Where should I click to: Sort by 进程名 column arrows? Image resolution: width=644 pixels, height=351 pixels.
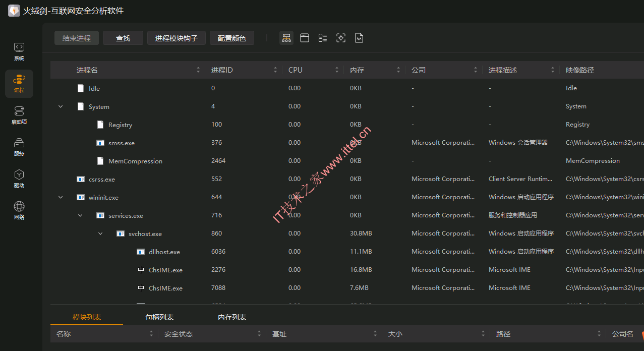198,70
